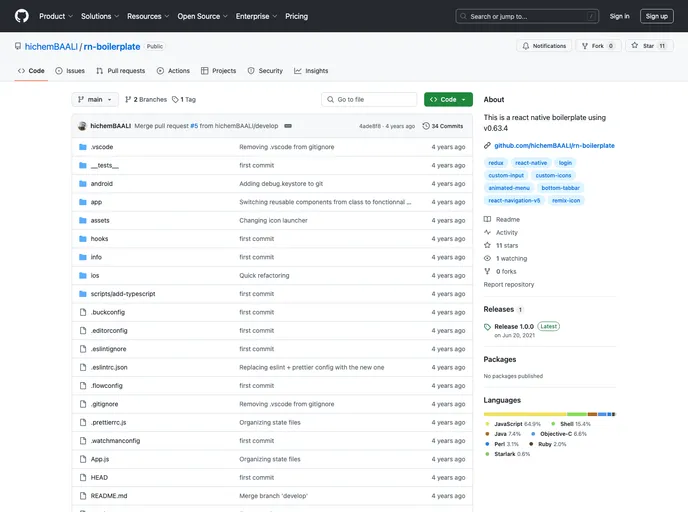Image resolution: width=688 pixels, height=512 pixels.
Task: Expand the Open Source menu
Action: (x=202, y=16)
